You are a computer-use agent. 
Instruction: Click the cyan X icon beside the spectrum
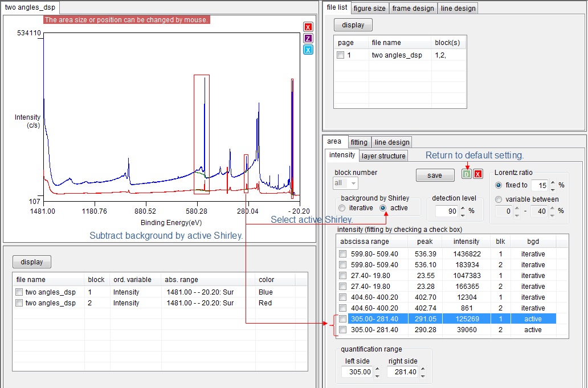(308, 50)
